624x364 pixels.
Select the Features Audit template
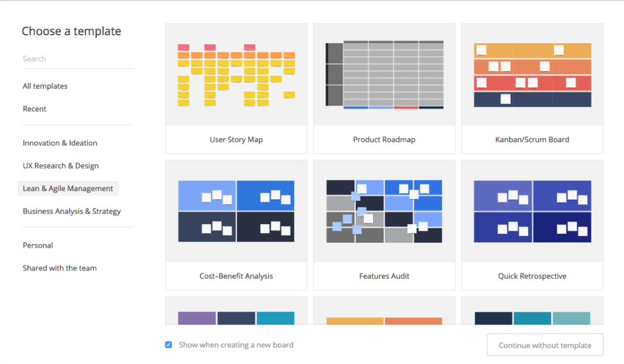384,225
